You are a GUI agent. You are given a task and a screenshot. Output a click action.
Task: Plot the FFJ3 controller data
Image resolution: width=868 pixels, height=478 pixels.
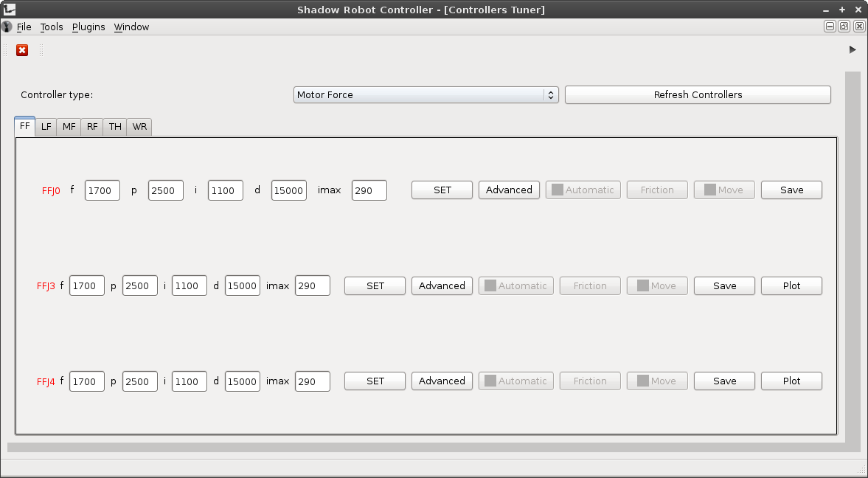pyautogui.click(x=791, y=285)
